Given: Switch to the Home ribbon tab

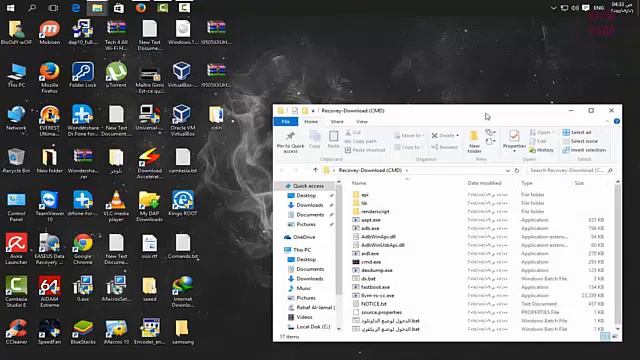Looking at the screenshot, I should [x=311, y=122].
